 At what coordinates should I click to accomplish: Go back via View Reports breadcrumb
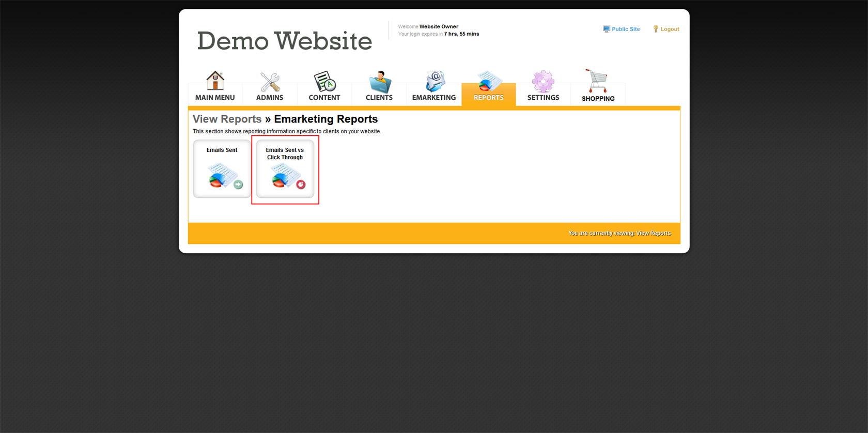pyautogui.click(x=227, y=119)
